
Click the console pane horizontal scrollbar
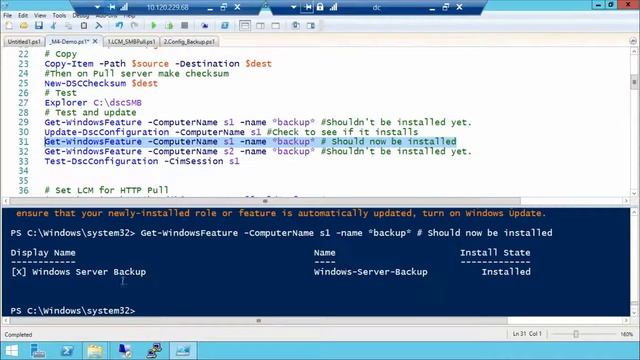click(258, 321)
